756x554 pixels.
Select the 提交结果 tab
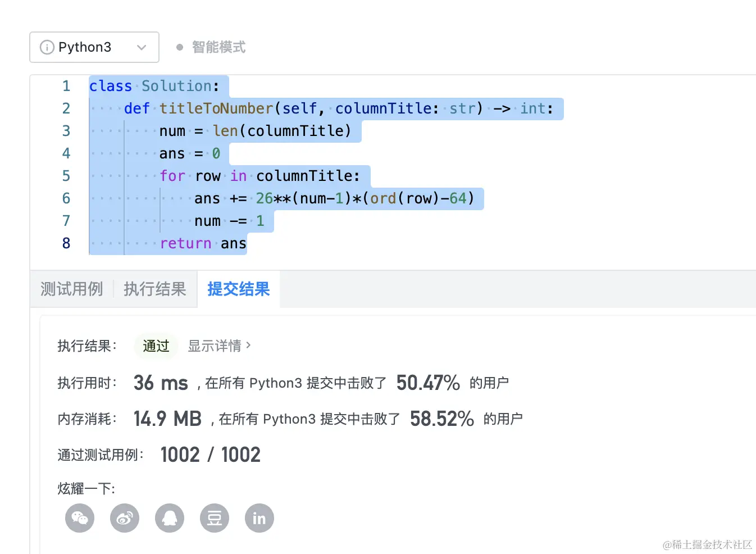(239, 289)
